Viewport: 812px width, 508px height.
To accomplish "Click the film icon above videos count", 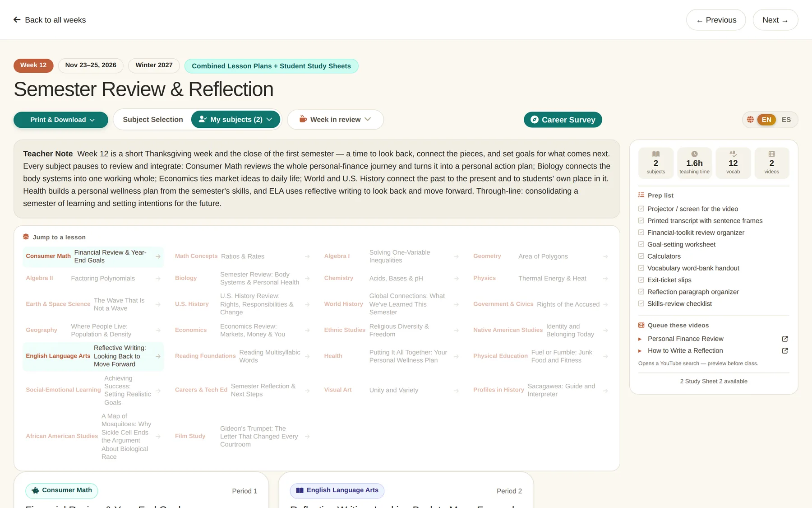I will (x=772, y=154).
